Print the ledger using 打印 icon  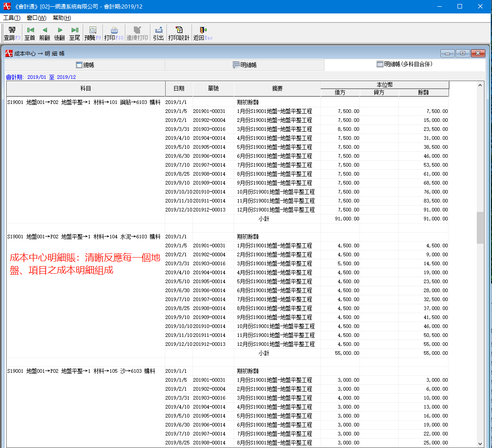coord(114,33)
